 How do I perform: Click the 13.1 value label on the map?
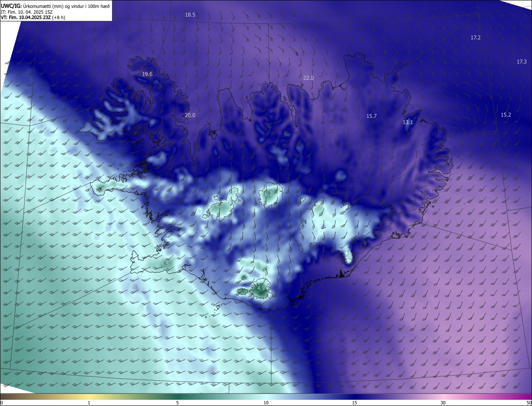408,122
